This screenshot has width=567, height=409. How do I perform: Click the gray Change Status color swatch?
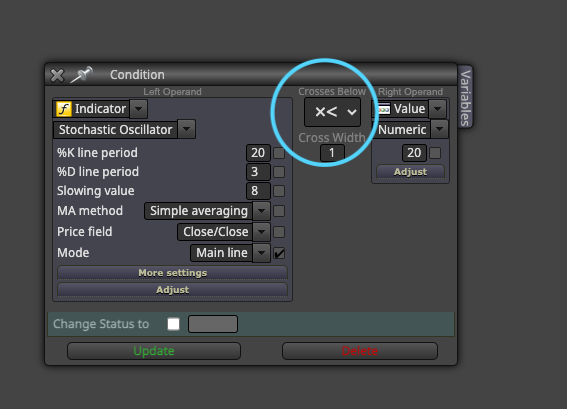213,324
